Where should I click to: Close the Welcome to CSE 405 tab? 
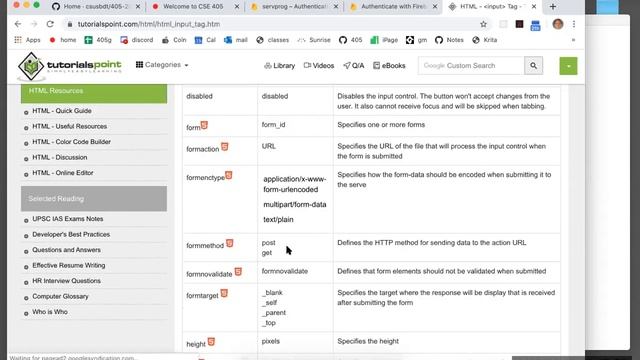coord(237,7)
